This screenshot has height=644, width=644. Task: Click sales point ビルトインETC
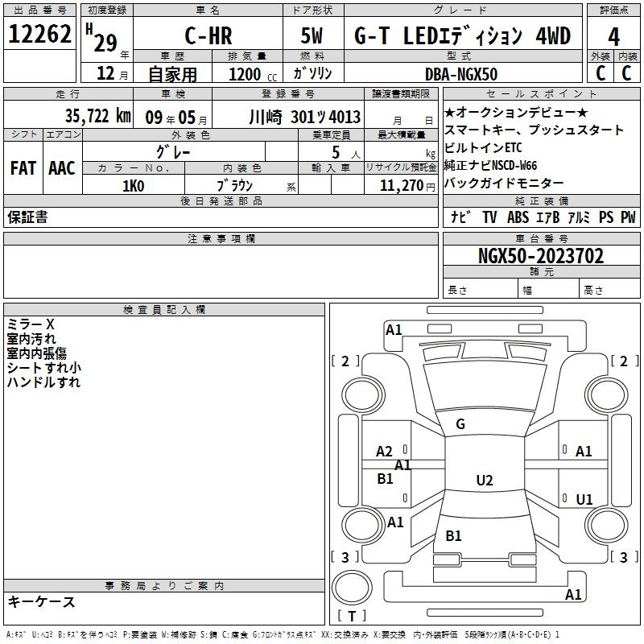pyautogui.click(x=483, y=147)
